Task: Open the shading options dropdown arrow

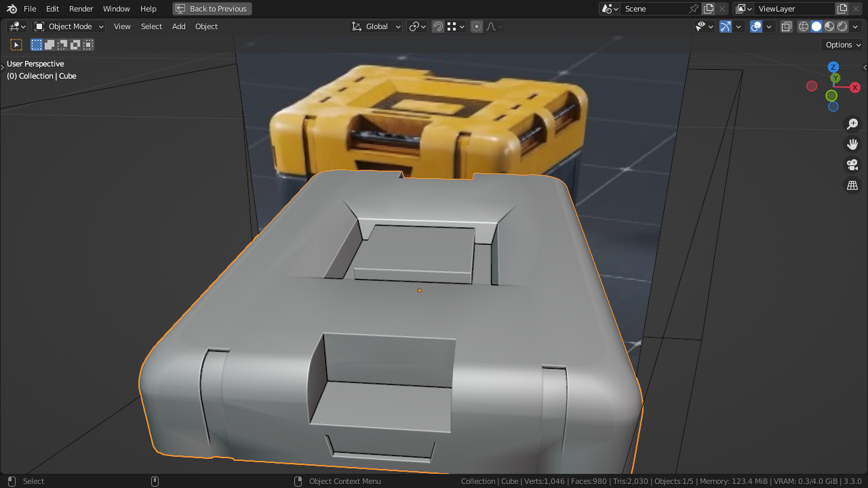Action: coord(856,26)
